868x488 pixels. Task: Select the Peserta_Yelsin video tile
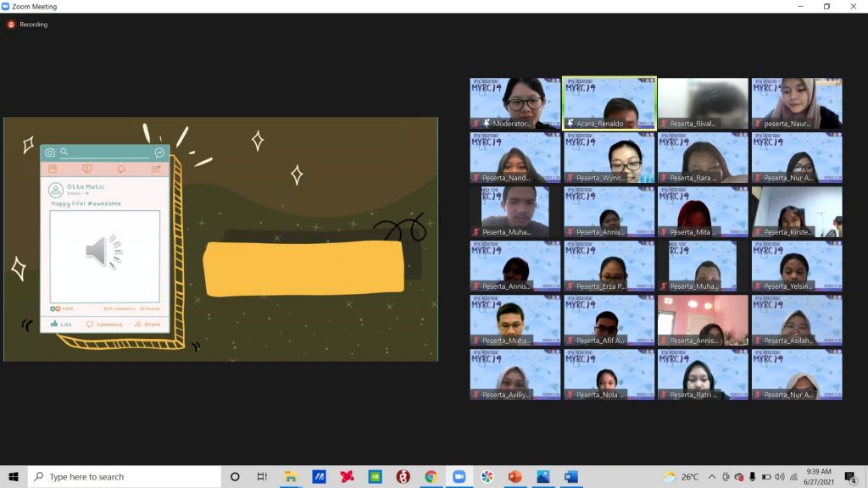(x=797, y=266)
